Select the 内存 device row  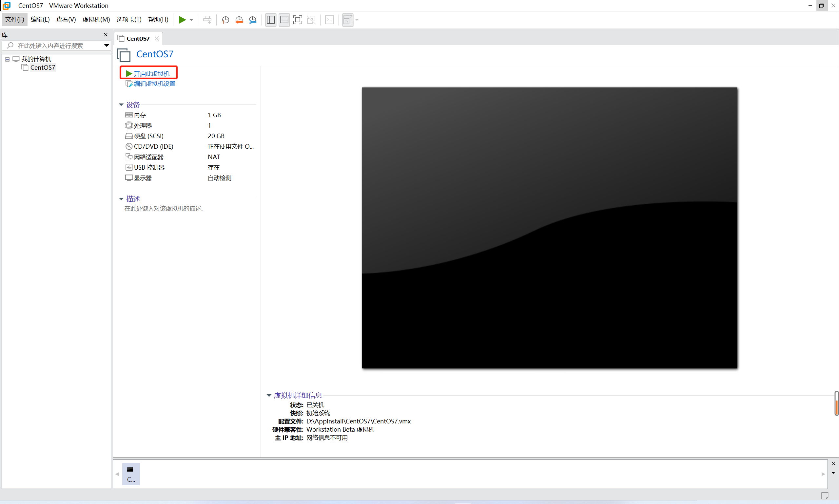point(189,115)
